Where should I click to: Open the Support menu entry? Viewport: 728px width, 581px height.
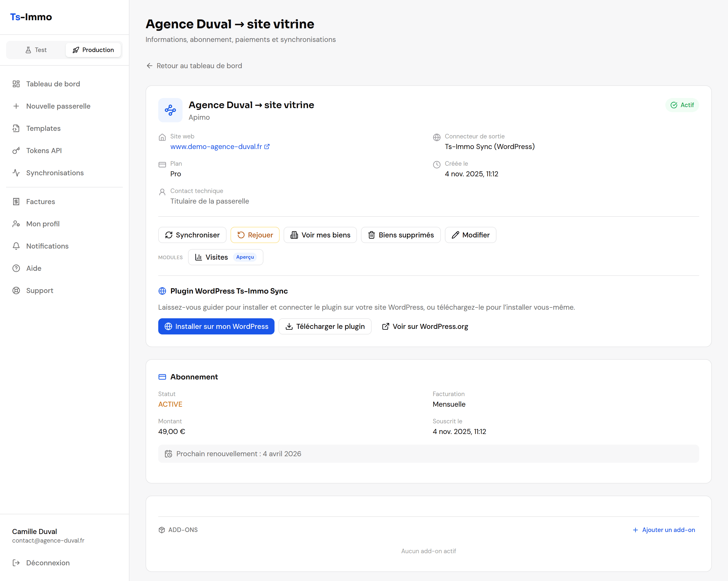(x=64, y=290)
